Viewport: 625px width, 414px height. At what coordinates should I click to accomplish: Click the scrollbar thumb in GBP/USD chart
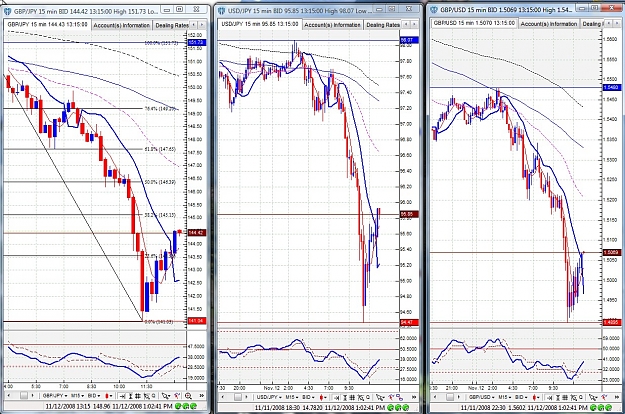pos(450,397)
